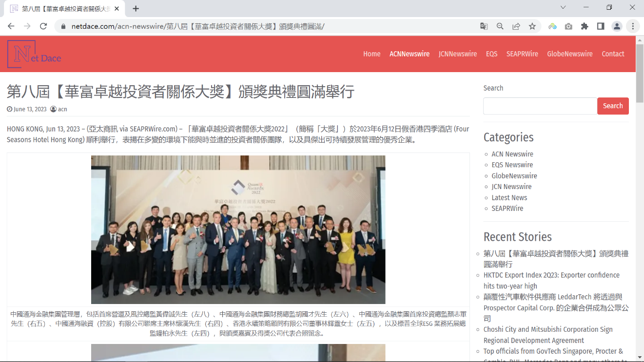Viewport: 644px width, 362px height.
Task: Click the browser forward arrow
Action: click(27, 26)
